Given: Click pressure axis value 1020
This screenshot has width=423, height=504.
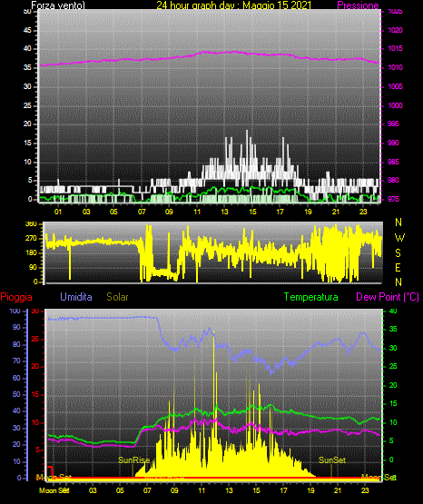Looking at the screenshot, I should tap(395, 30).
